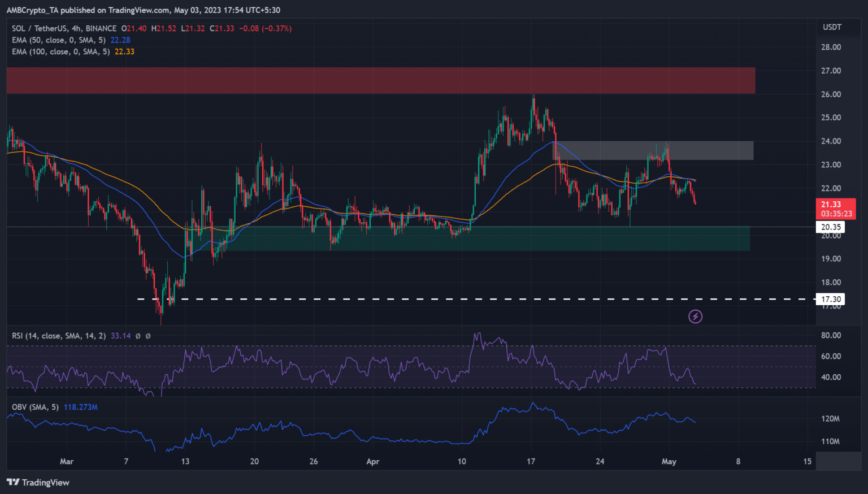Screen dimensions: 868x494
Task: Click the red 21.33 current price label
Action: click(x=835, y=209)
